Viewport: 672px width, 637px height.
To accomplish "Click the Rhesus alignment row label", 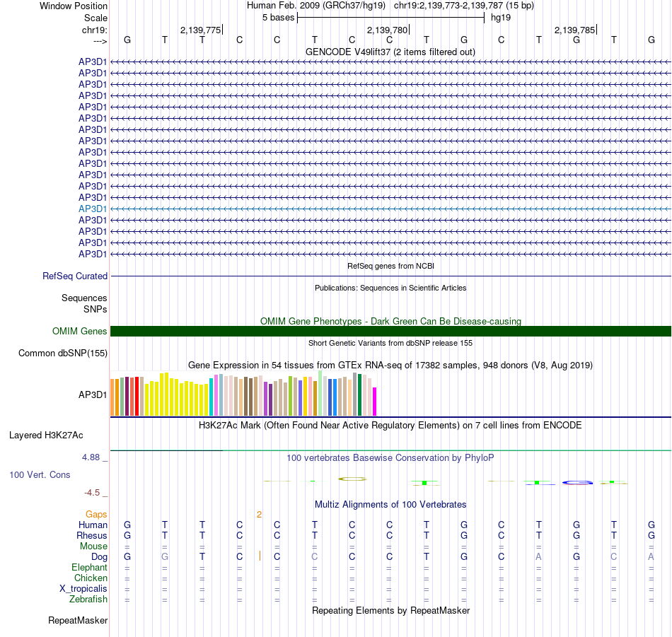I will click(x=92, y=535).
